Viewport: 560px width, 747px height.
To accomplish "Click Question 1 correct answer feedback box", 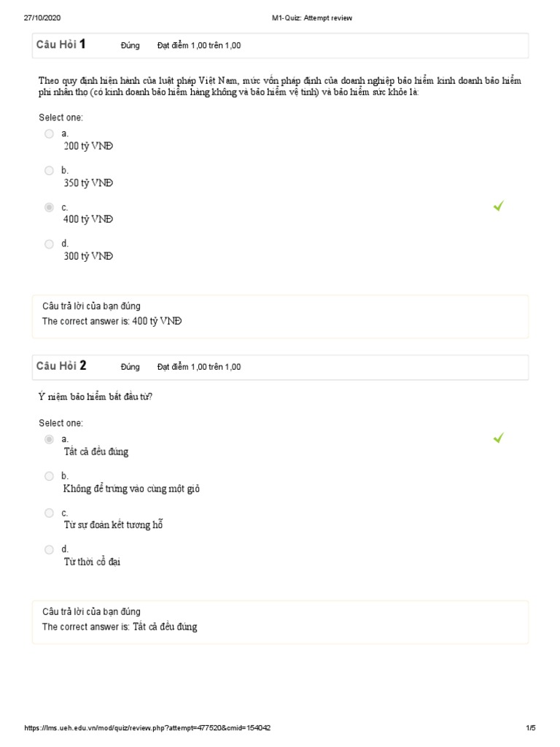I will point(280,316).
